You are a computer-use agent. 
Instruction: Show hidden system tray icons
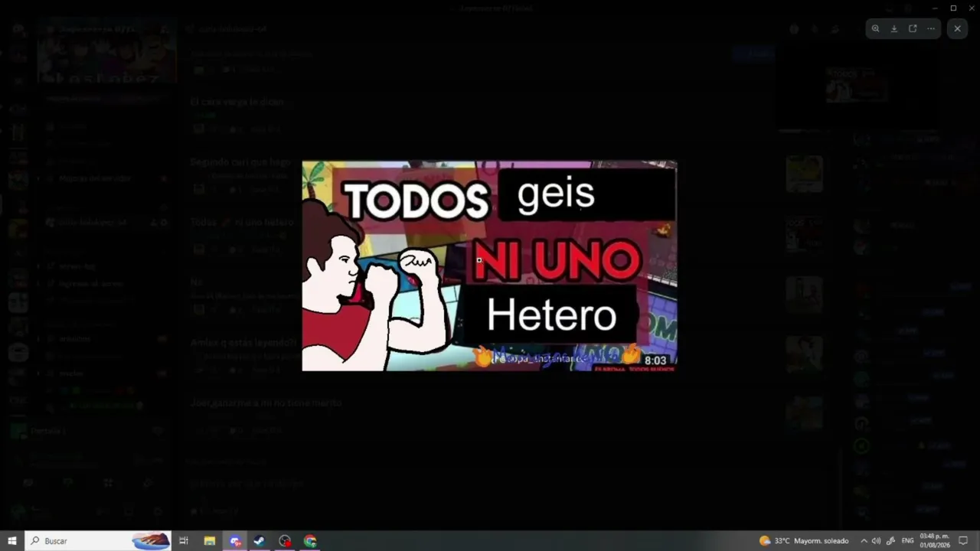point(864,541)
